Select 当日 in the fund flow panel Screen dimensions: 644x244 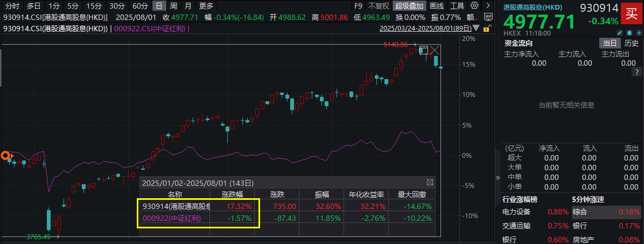(x=610, y=44)
